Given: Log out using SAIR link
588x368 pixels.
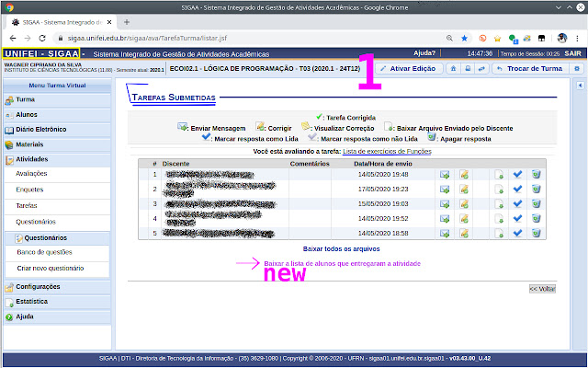Looking at the screenshot, I should pyautogui.click(x=572, y=53).
